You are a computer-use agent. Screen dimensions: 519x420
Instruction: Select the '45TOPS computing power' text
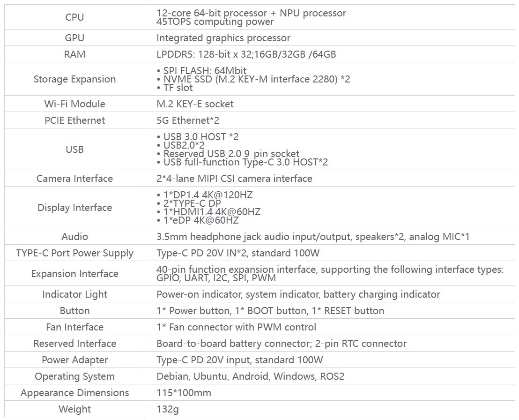point(215,22)
